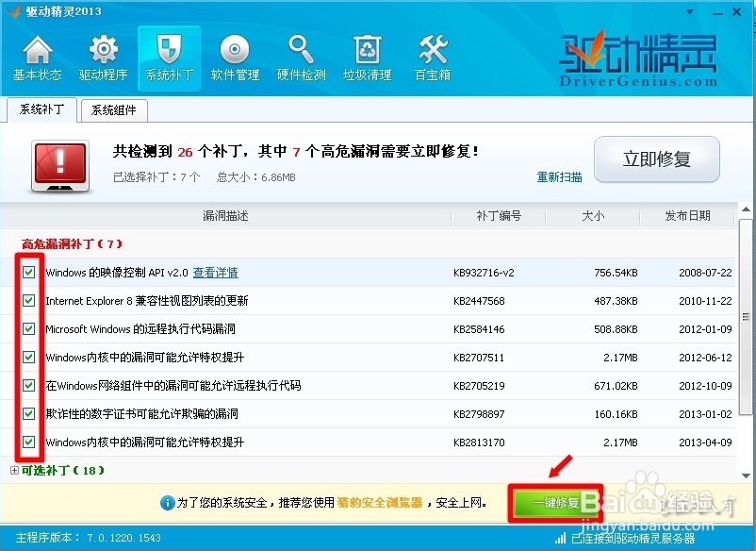
Task: Click the scrollbar up arrow
Action: 746,209
